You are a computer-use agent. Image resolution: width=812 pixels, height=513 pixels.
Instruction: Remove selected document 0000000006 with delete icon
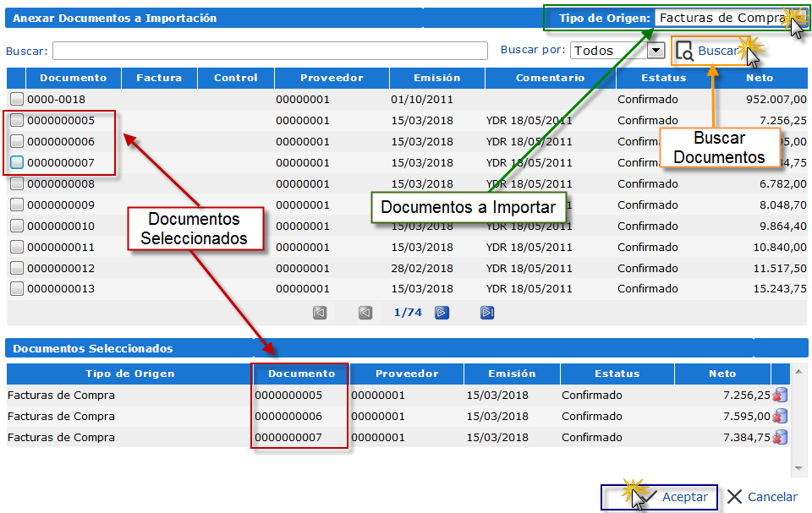click(x=780, y=416)
